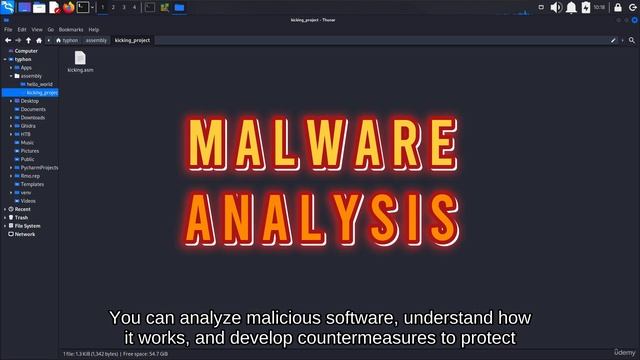Click the path bar left scroll arrow
Screen dimensions: 640x360
pos(49,40)
